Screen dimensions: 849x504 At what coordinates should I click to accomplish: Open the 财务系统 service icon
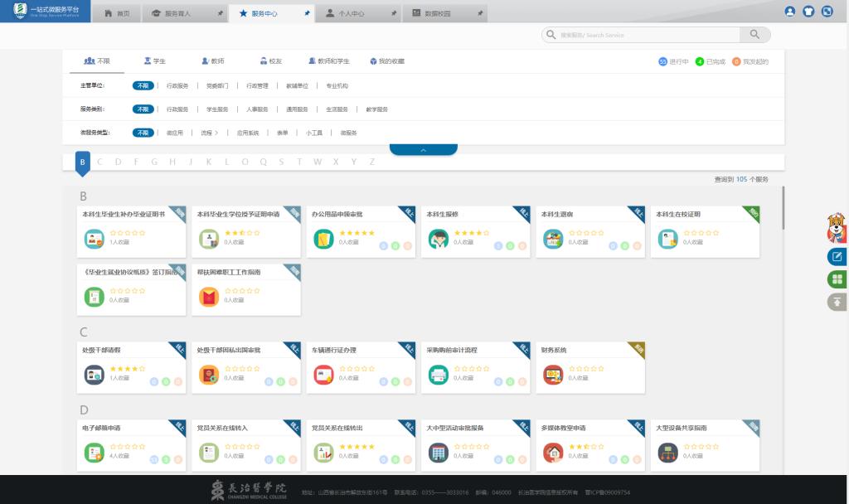pos(552,375)
